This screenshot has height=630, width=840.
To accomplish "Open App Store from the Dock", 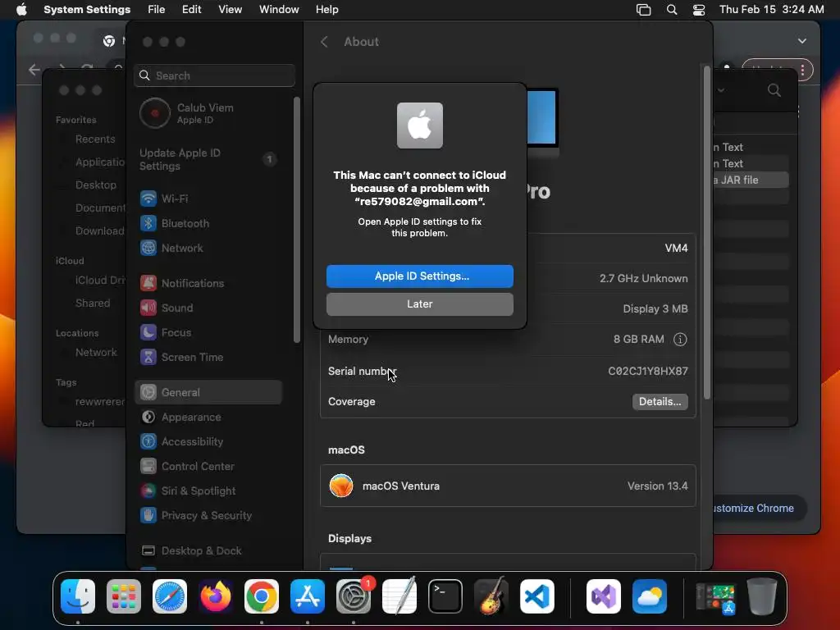I will coord(308,596).
